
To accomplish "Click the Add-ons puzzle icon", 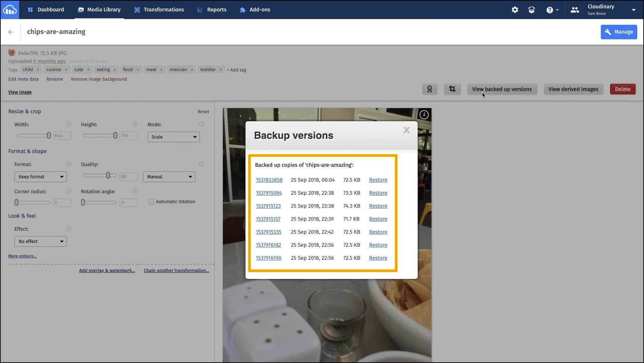I will (x=243, y=10).
